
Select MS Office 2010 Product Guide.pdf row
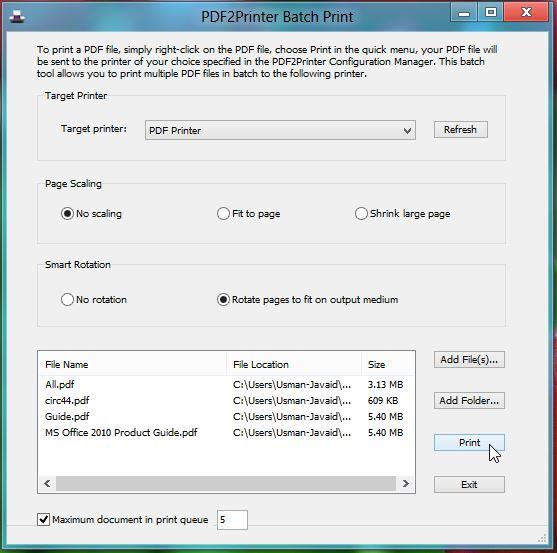226,433
